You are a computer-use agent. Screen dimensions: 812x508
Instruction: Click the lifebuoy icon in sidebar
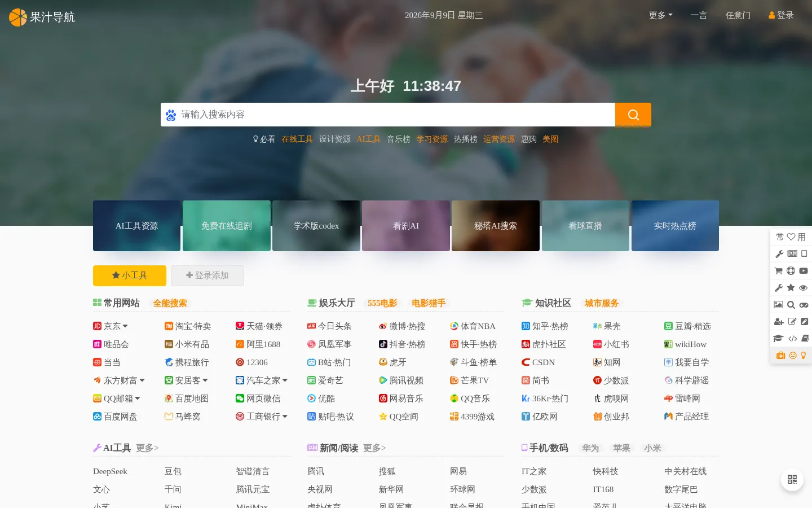[791, 271]
